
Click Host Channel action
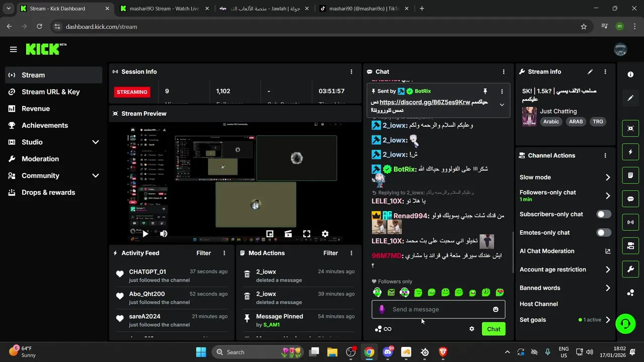pyautogui.click(x=539, y=304)
